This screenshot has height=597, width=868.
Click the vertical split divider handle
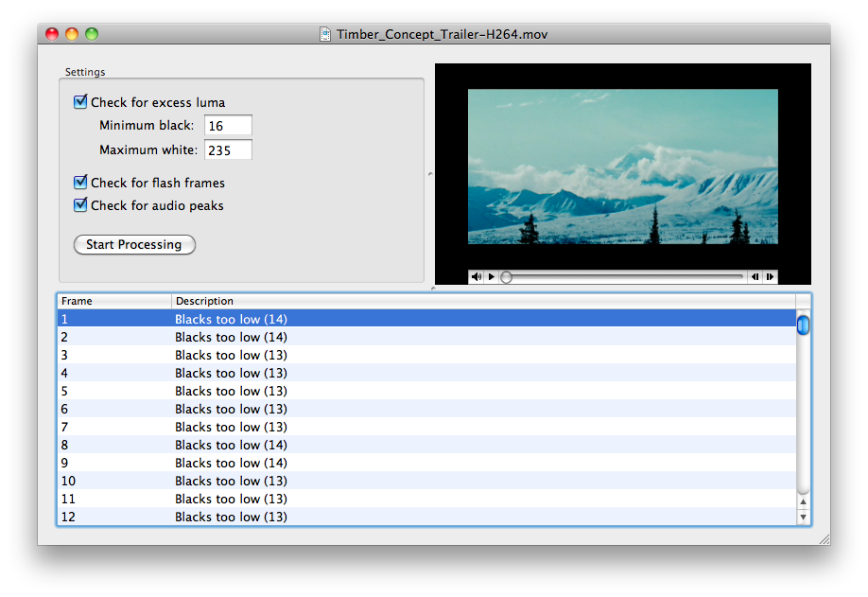tap(430, 174)
